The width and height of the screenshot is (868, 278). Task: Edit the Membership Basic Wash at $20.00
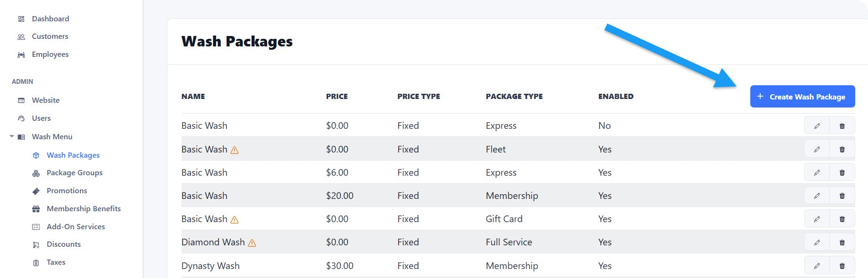(x=817, y=196)
